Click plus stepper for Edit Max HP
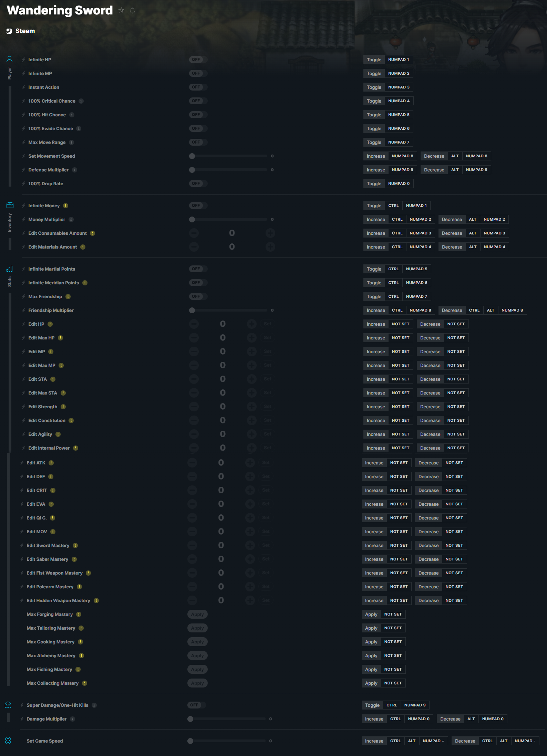 point(252,338)
